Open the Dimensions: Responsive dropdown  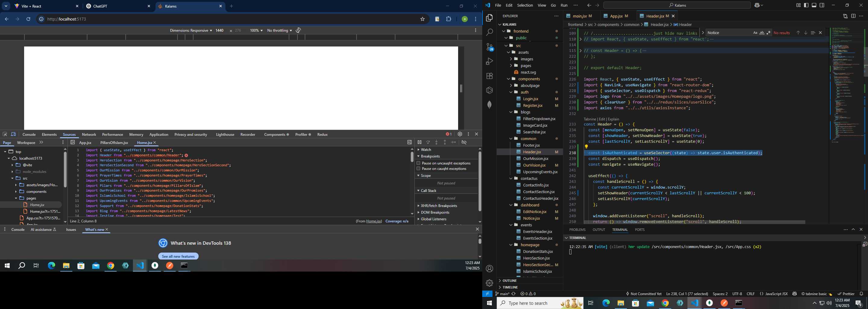(x=191, y=30)
